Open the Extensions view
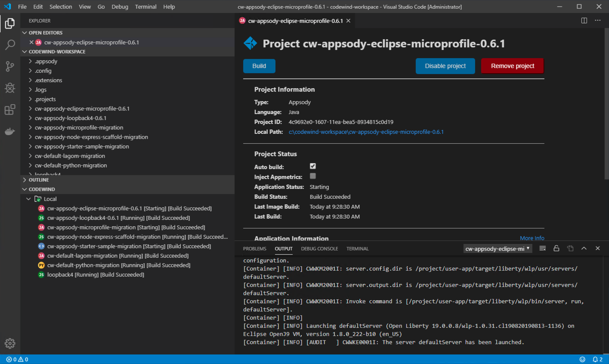This screenshot has width=609, height=364. (10, 110)
